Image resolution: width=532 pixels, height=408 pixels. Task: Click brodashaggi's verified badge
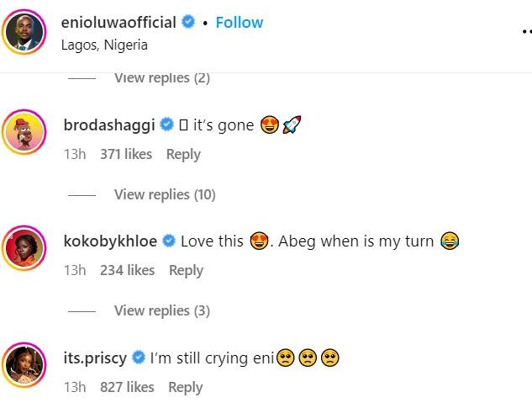point(167,125)
